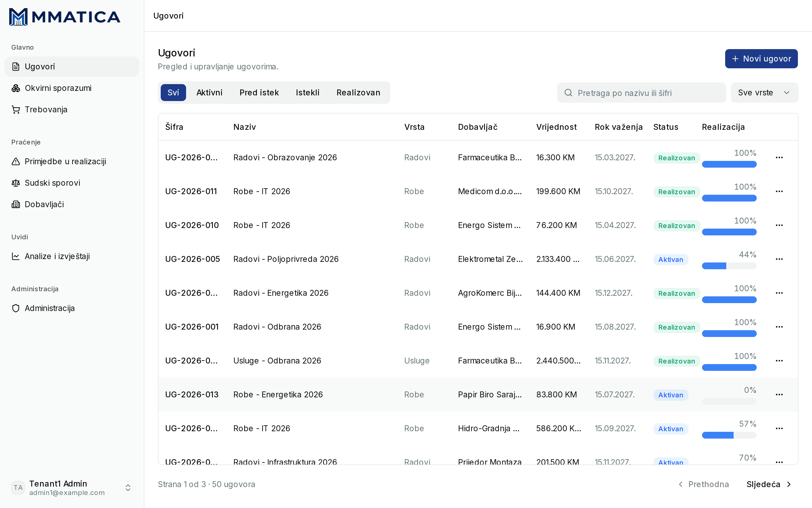Open actions menu for Usluge - Odbrana 2026
Viewport: 812px width, 508px height.
pos(779,361)
